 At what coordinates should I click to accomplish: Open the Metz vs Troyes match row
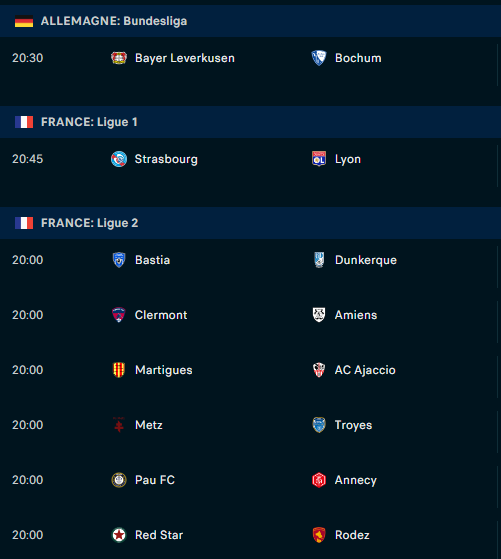coord(250,425)
